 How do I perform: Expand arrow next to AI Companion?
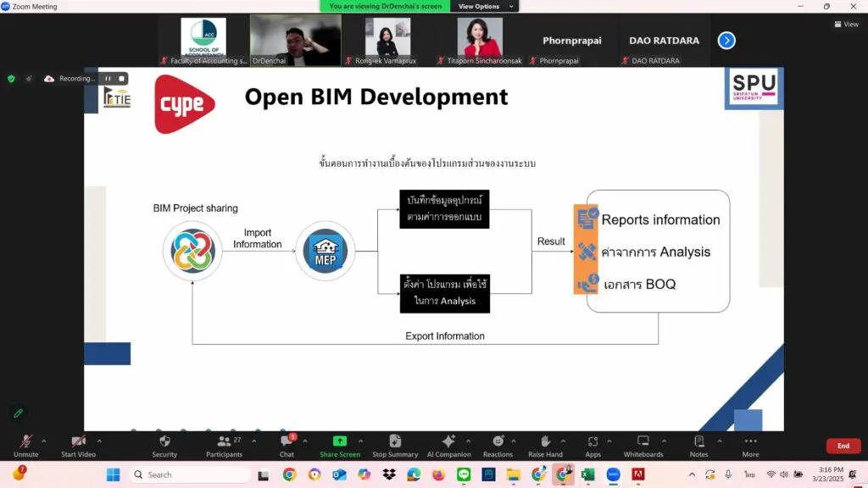[468, 441]
